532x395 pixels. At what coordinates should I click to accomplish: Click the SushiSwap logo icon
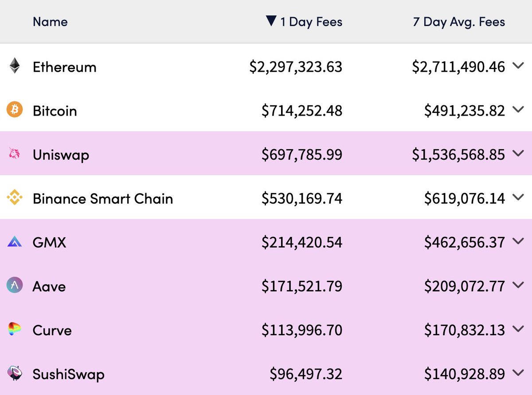tap(15, 373)
